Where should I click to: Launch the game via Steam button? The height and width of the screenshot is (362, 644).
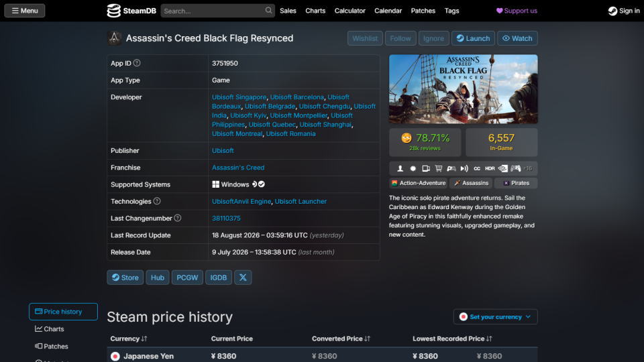(x=473, y=38)
